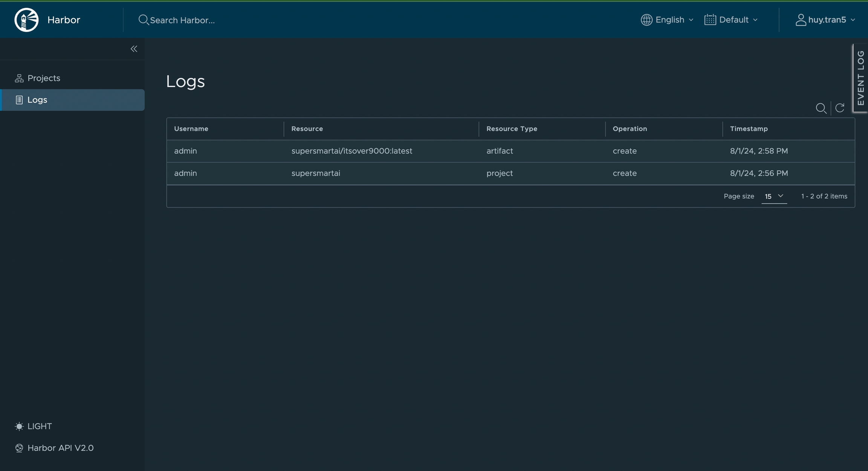Click the calendar icon beside Default
This screenshot has height=471, width=868.
[x=710, y=20]
